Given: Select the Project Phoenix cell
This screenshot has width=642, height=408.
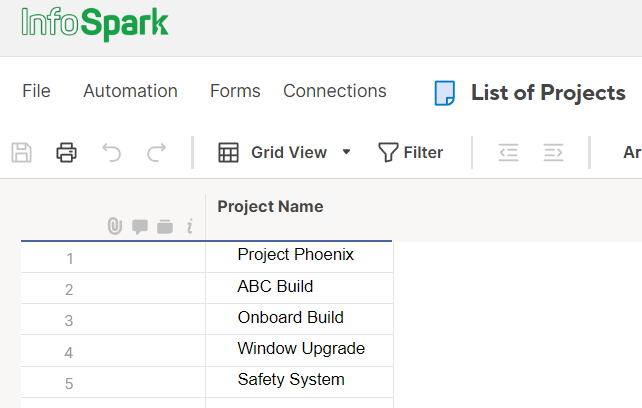Looking at the screenshot, I should [296, 256].
